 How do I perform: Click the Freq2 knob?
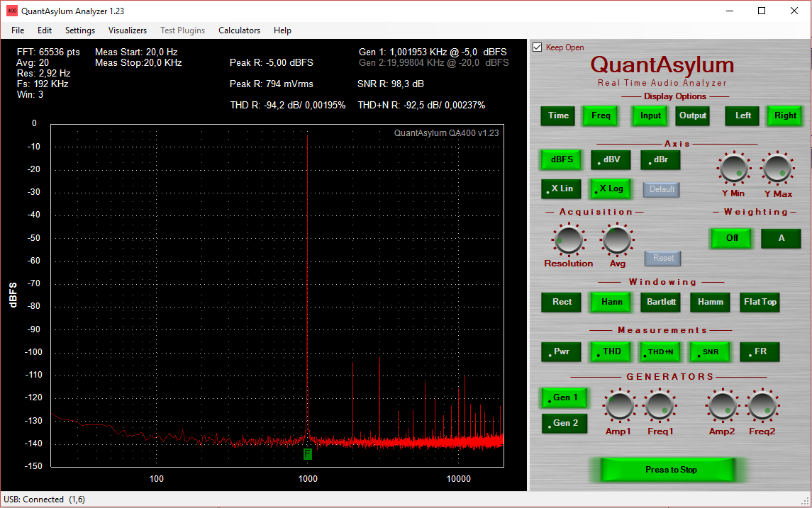point(762,405)
